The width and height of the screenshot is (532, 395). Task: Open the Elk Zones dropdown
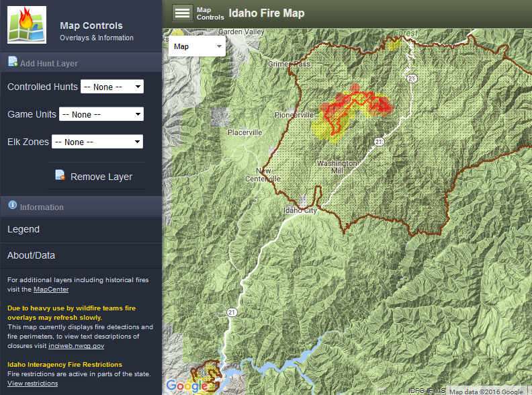tap(97, 142)
